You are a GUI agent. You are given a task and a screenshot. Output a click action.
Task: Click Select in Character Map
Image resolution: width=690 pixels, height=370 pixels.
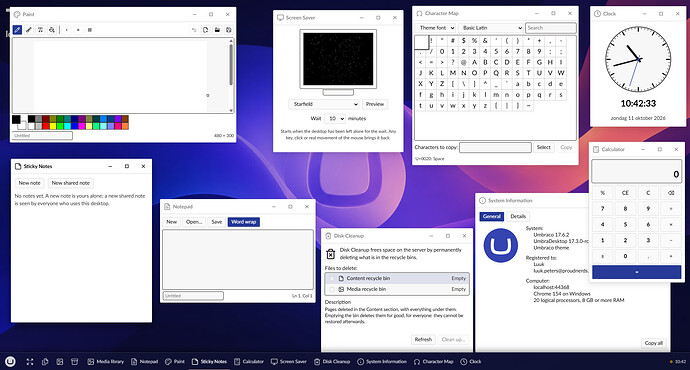click(543, 147)
